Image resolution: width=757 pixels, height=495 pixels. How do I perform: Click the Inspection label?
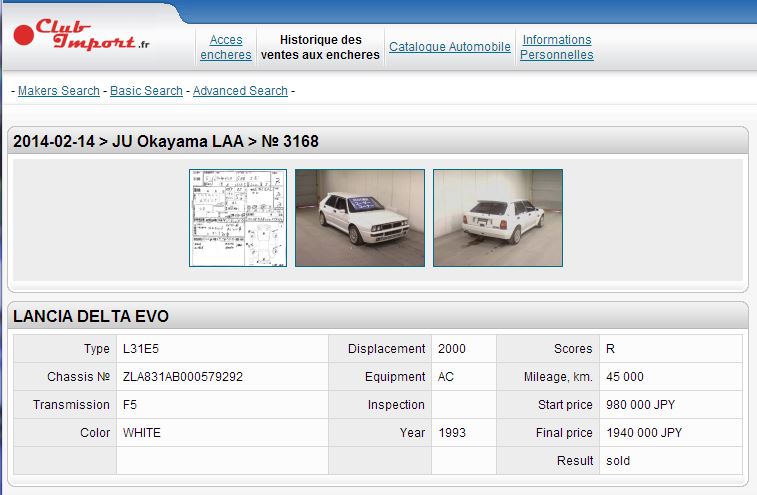tap(396, 405)
